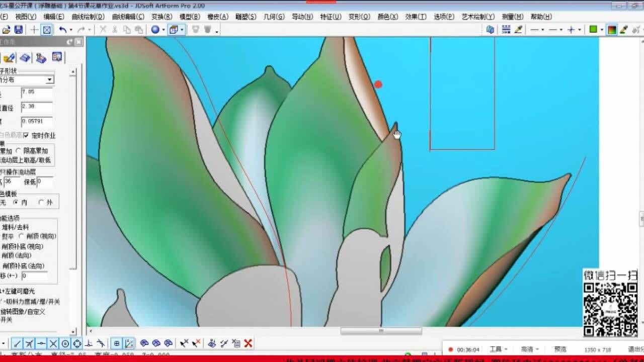This screenshot has height=362, width=644.
Task: Click the gradient color display icon top-right
Action: [x=612, y=30]
